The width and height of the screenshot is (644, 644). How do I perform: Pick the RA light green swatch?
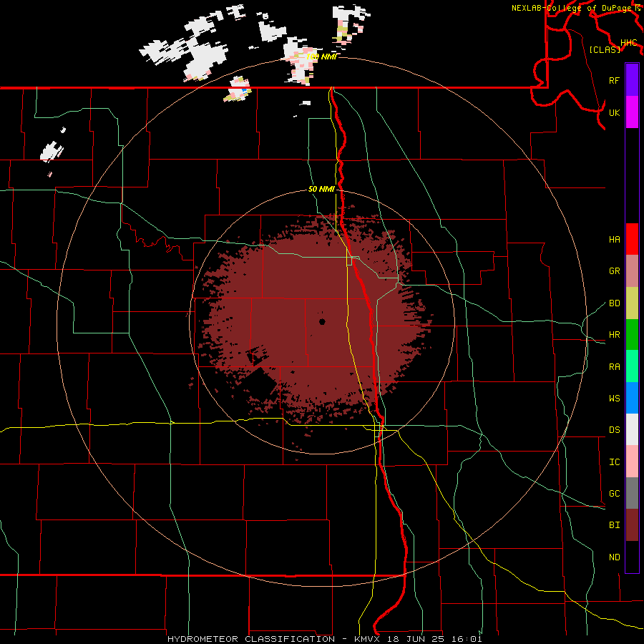[632, 366]
